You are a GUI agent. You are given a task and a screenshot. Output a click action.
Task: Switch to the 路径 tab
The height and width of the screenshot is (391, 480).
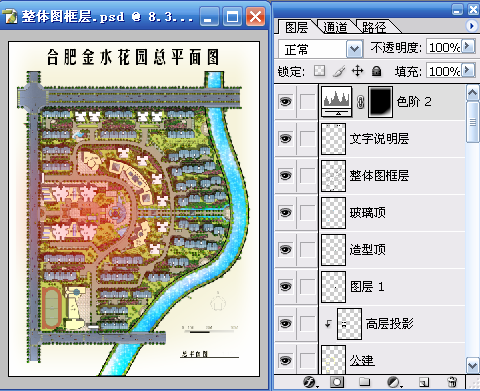coord(374,27)
